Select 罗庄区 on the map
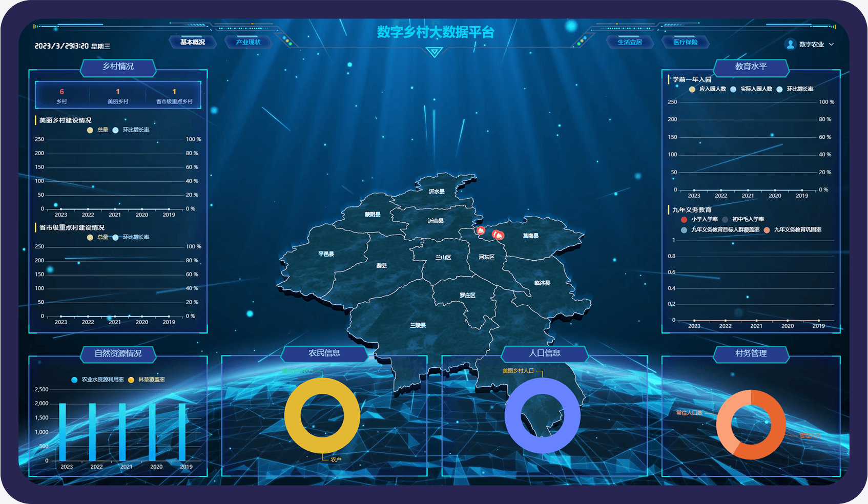This screenshot has height=504, width=868. (467, 296)
